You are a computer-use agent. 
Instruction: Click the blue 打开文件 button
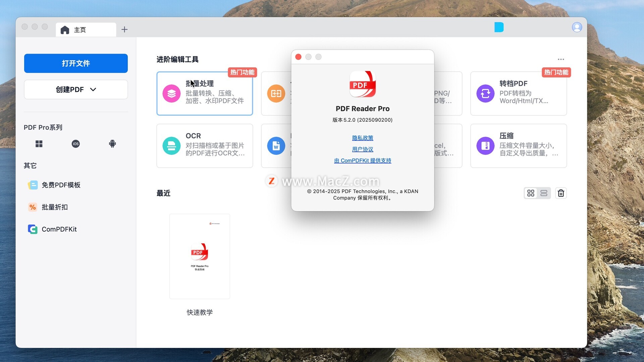(76, 63)
